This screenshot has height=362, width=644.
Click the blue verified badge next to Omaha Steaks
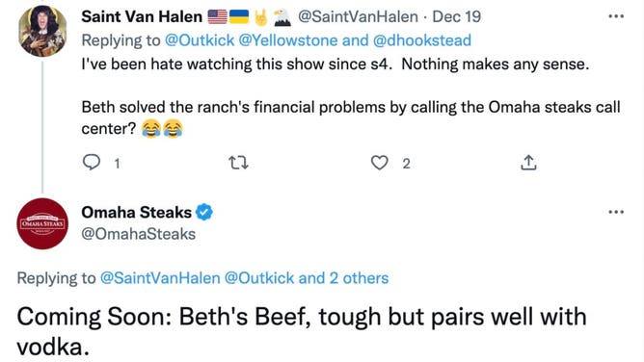[x=204, y=213]
